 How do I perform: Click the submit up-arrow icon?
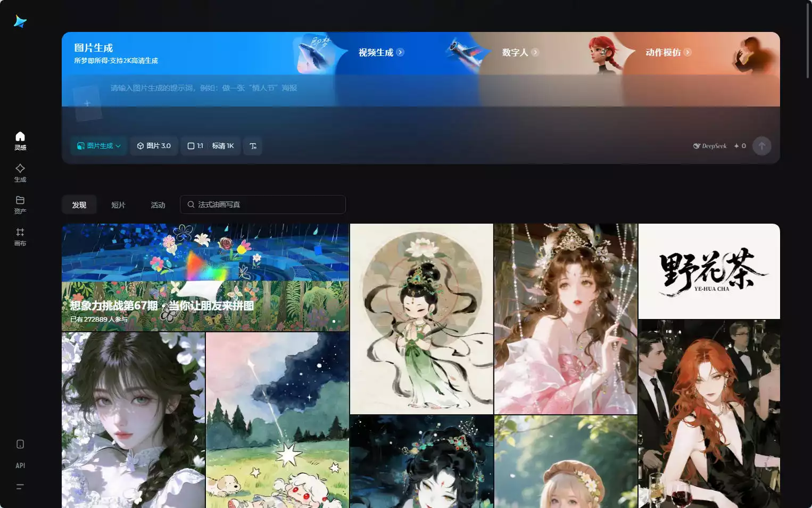point(762,146)
